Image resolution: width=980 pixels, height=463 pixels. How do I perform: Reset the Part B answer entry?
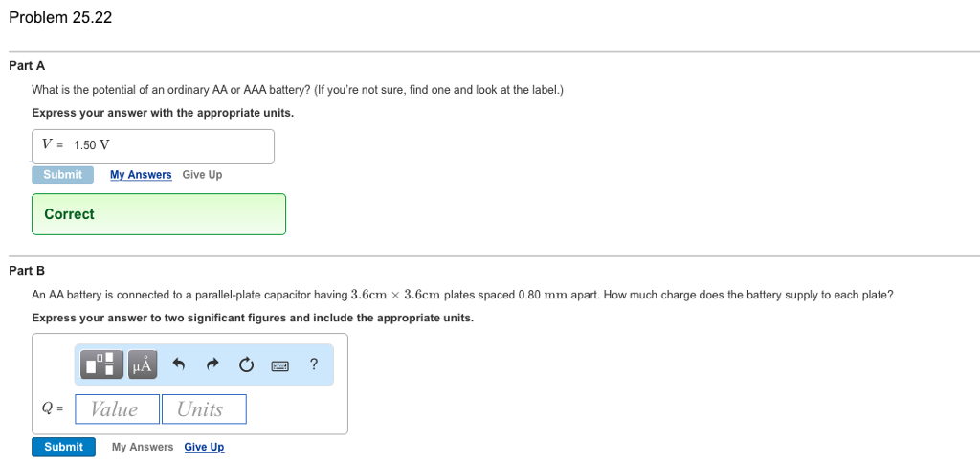pos(246,364)
